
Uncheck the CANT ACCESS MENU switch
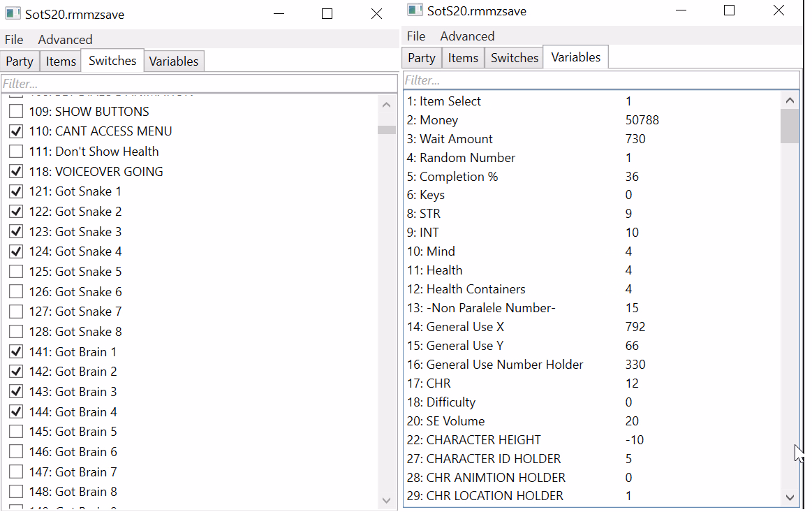(16, 131)
